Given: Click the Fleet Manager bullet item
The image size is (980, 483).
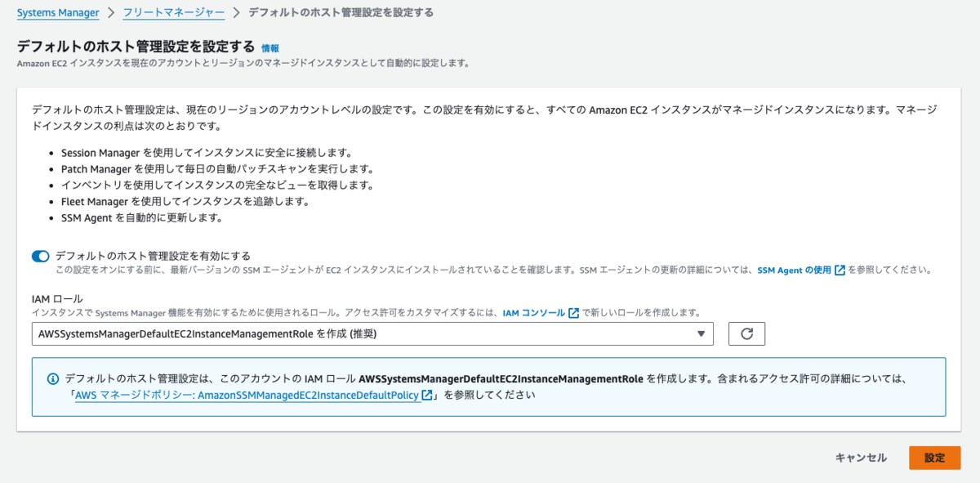Looking at the screenshot, I should click(185, 202).
